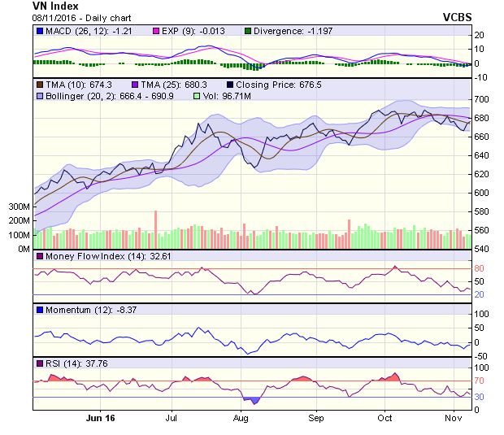
Task: Click the dark Closing Price legend swatch
Action: coord(231,84)
